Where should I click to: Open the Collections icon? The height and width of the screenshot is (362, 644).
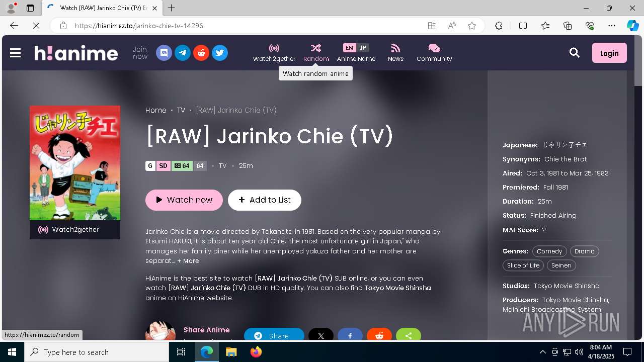click(568, 26)
